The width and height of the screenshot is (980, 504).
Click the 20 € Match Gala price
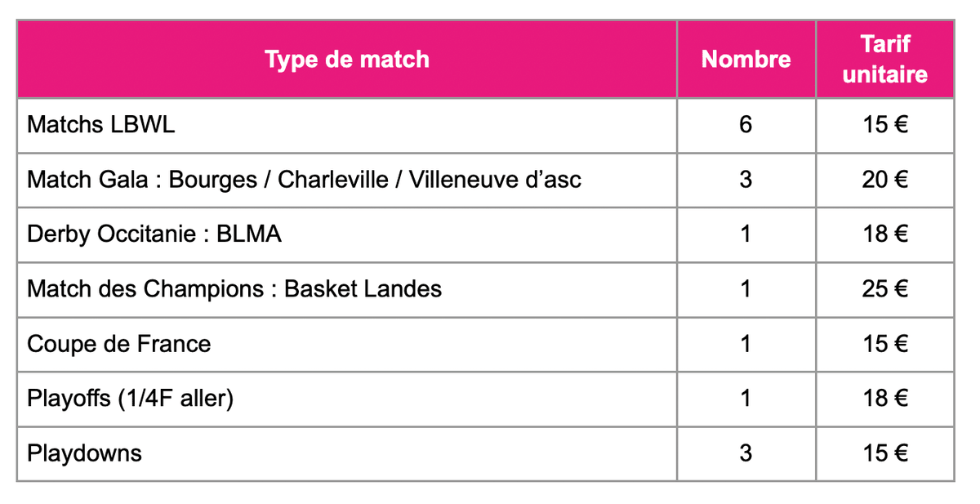(x=885, y=180)
